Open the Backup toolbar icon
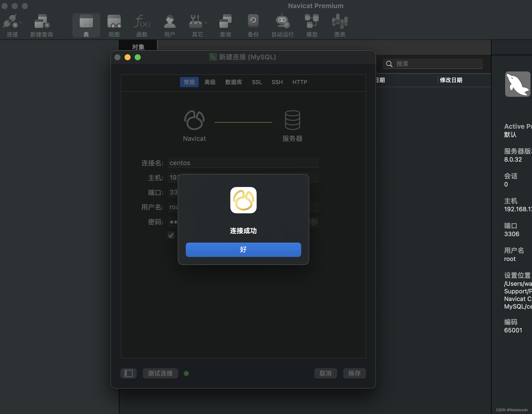This screenshot has height=414, width=532. (253, 21)
